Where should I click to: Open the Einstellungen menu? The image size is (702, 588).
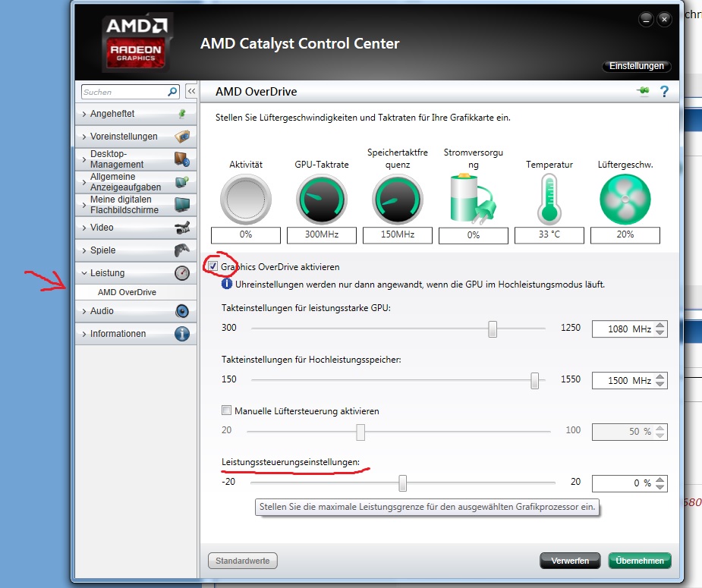636,66
